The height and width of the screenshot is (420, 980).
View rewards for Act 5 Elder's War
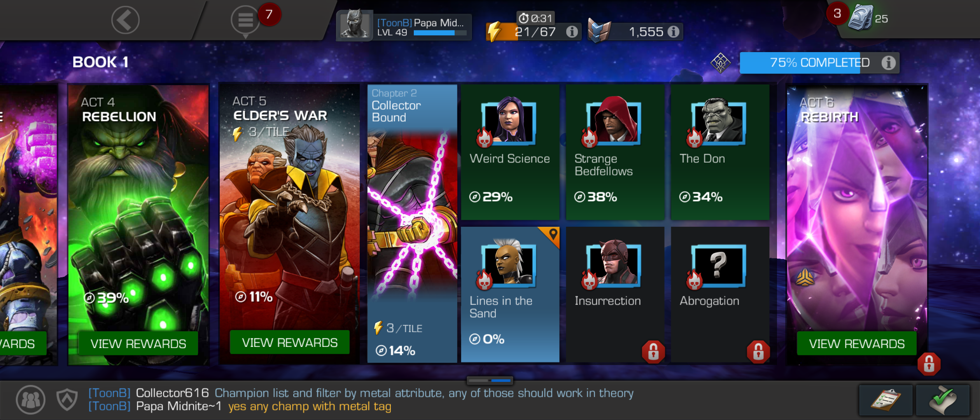[290, 343]
